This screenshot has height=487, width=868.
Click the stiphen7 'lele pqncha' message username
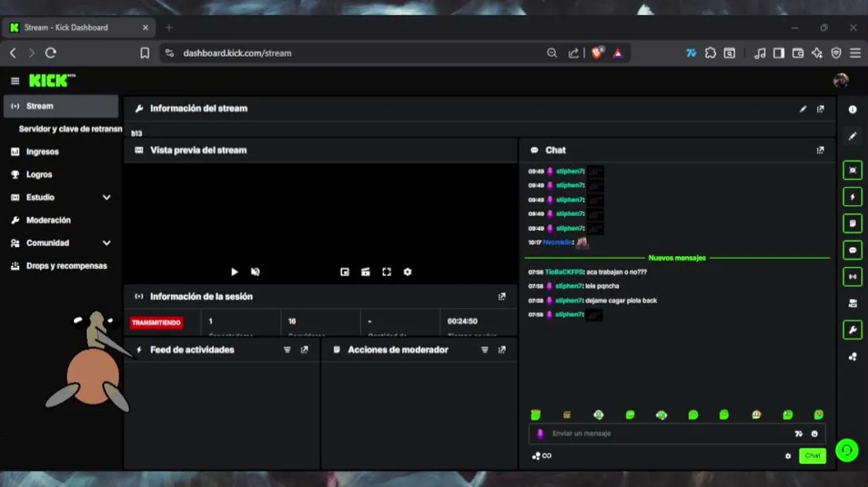pos(569,286)
